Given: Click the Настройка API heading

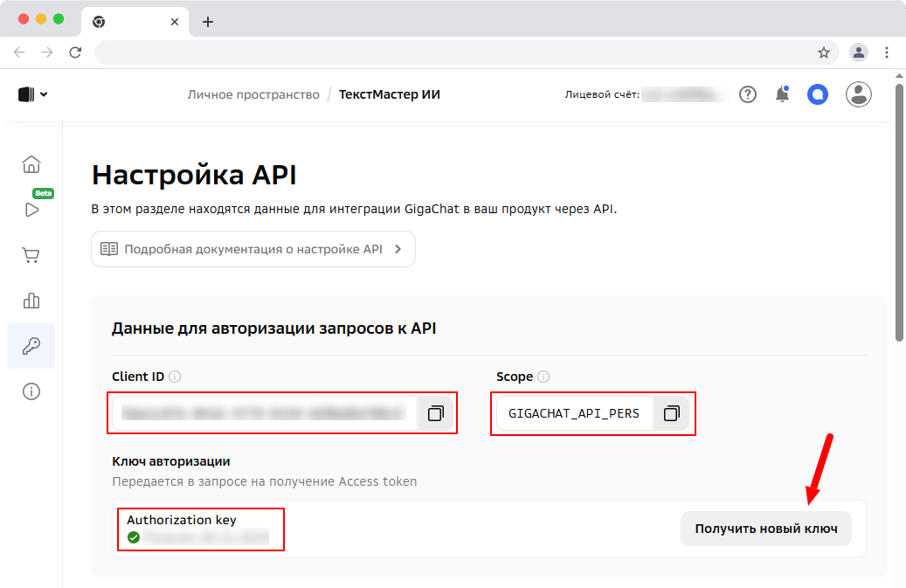Looking at the screenshot, I should pos(194,175).
